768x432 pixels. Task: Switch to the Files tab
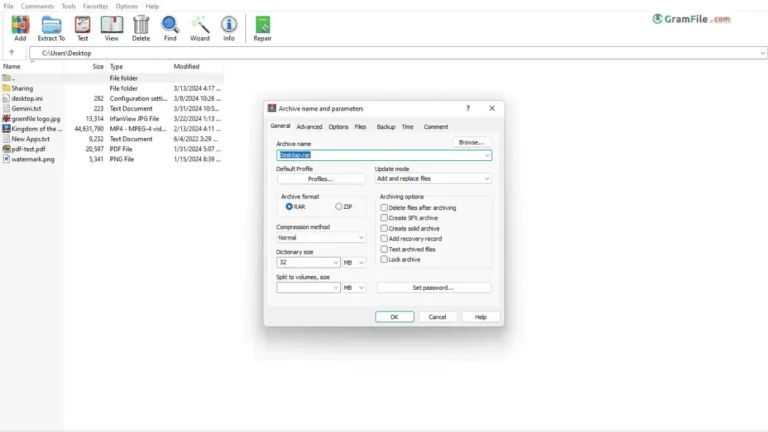tap(360, 127)
